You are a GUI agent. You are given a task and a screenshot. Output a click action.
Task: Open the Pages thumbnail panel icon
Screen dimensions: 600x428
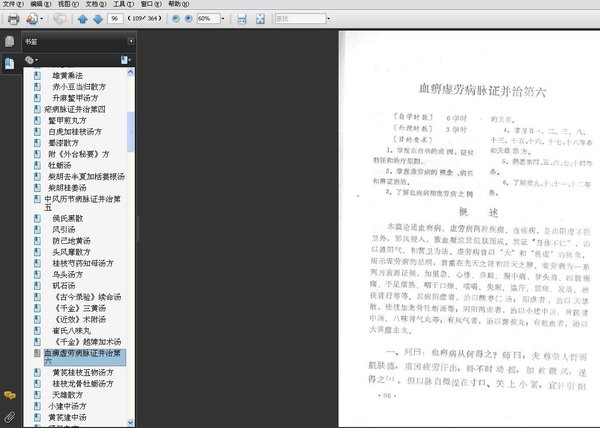point(10,41)
